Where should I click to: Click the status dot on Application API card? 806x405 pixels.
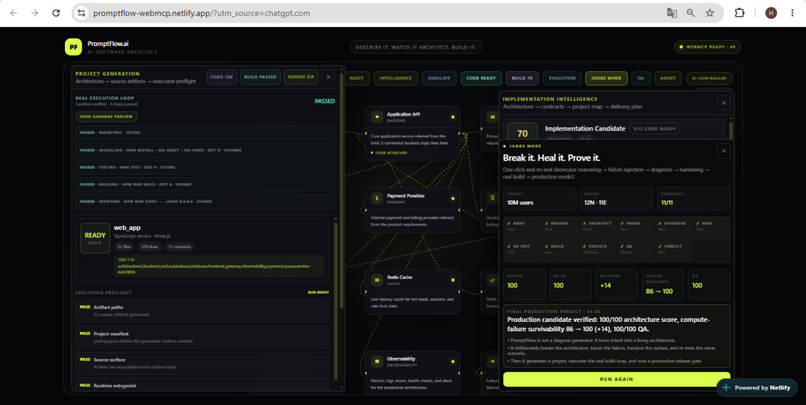coord(453,117)
